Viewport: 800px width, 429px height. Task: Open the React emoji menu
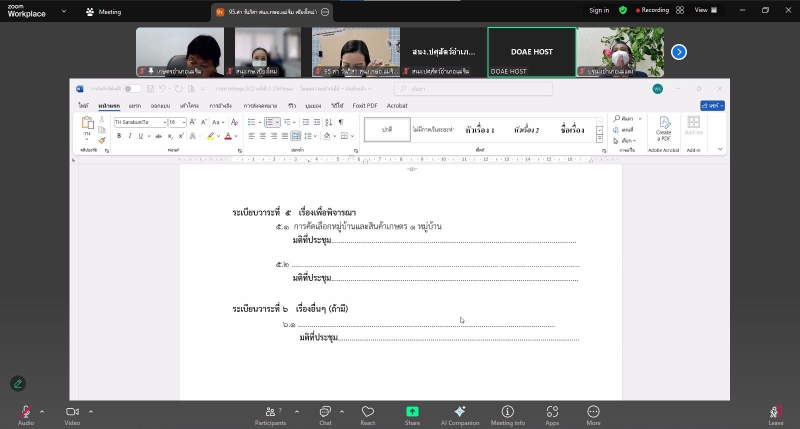pos(368,411)
